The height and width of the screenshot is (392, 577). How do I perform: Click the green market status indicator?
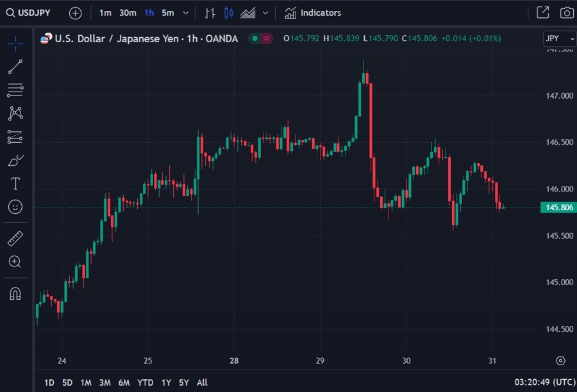pyautogui.click(x=255, y=38)
